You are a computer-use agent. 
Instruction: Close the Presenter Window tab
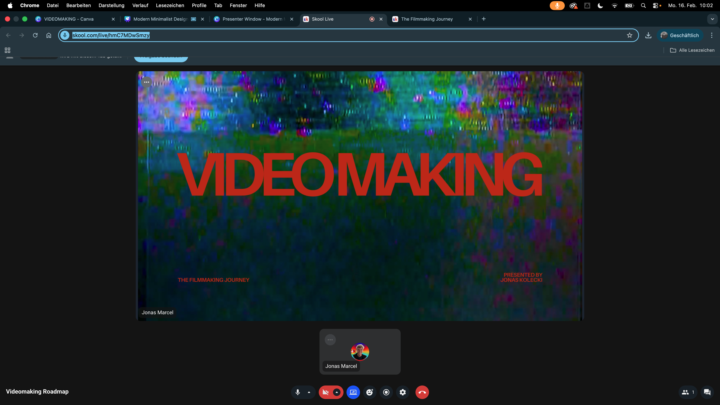point(292,19)
